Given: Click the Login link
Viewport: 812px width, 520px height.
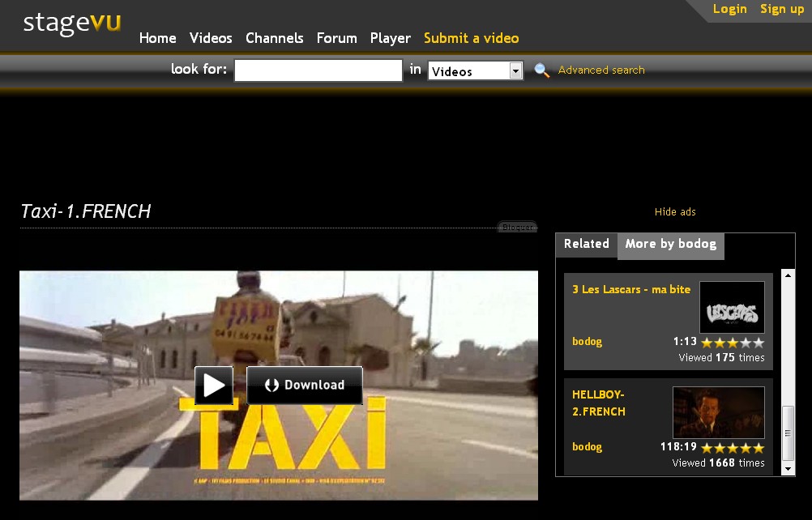Looking at the screenshot, I should click(x=729, y=9).
